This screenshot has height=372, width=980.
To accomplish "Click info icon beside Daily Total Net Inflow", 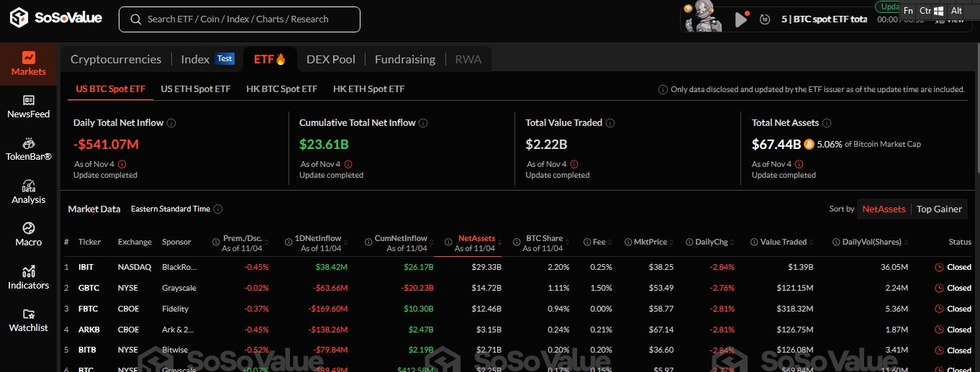I will point(171,123).
